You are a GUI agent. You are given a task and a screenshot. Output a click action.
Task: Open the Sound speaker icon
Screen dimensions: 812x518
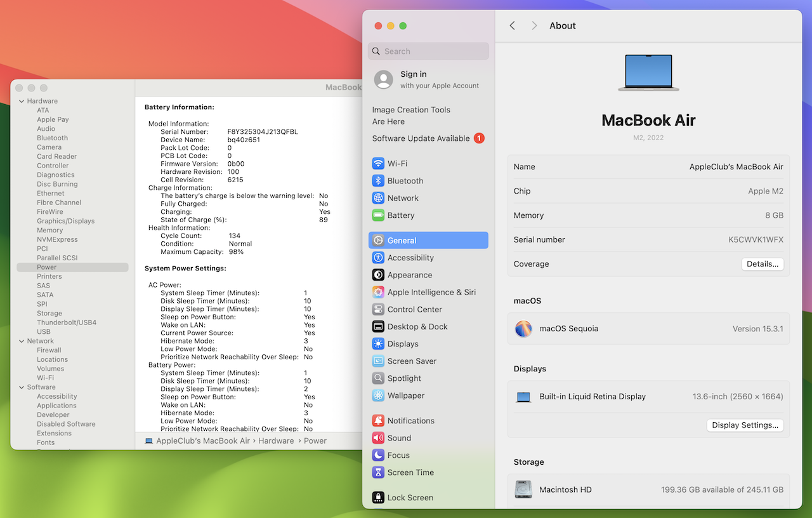click(x=378, y=438)
